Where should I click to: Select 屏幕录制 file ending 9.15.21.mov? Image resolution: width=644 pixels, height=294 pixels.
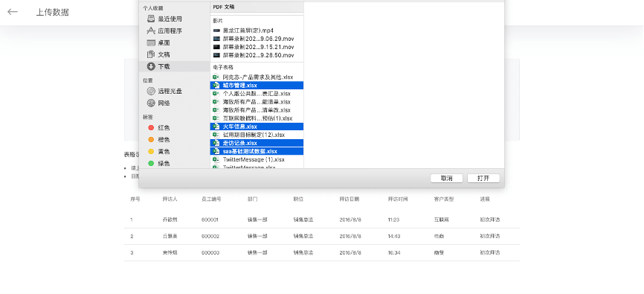(x=257, y=47)
